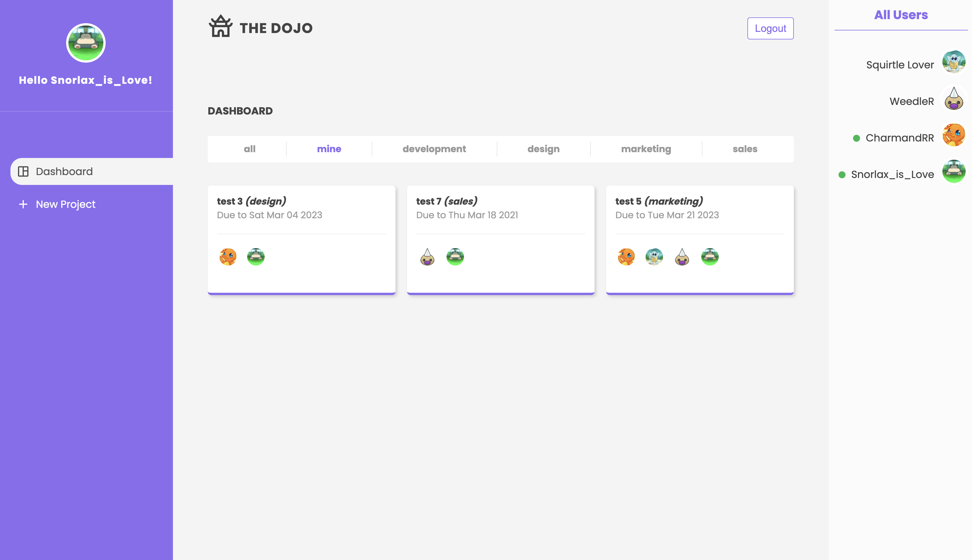
Task: Click Squirtle Lover's avatar in All Users
Action: [953, 61]
